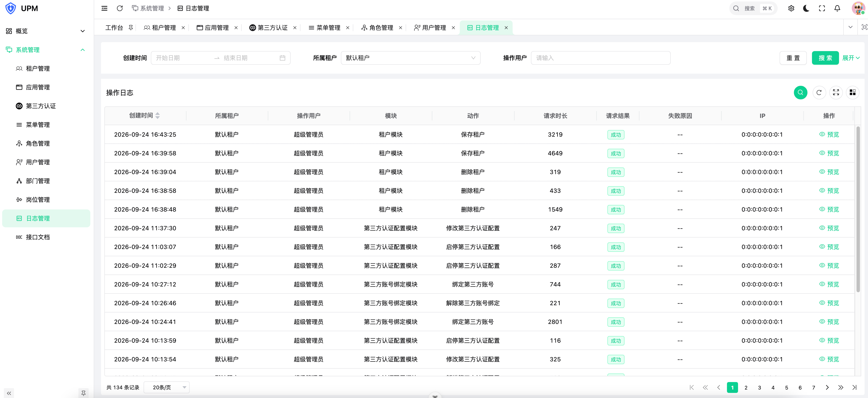Open the tabs overflow dropdown arrow
The width and height of the screenshot is (868, 398).
tap(851, 27)
